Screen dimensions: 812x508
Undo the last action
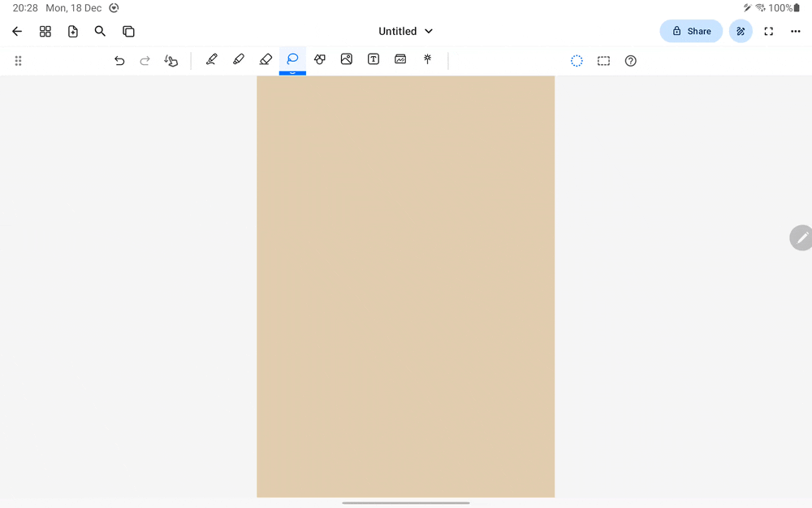tap(119, 61)
